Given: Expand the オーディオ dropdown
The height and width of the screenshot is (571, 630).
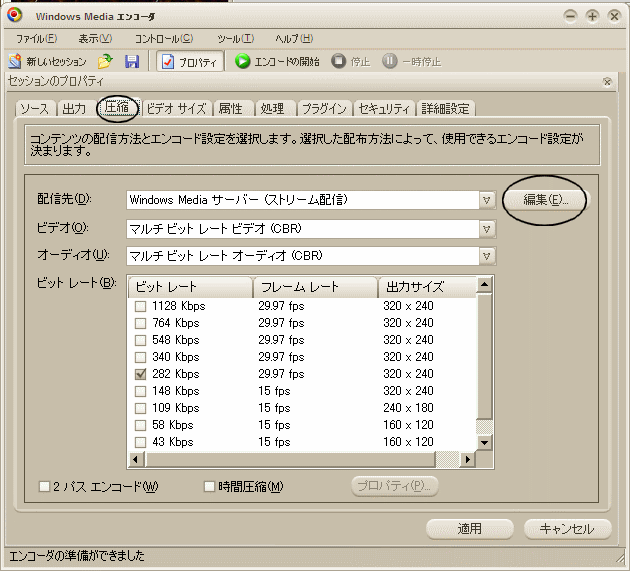Looking at the screenshot, I should tap(487, 256).
